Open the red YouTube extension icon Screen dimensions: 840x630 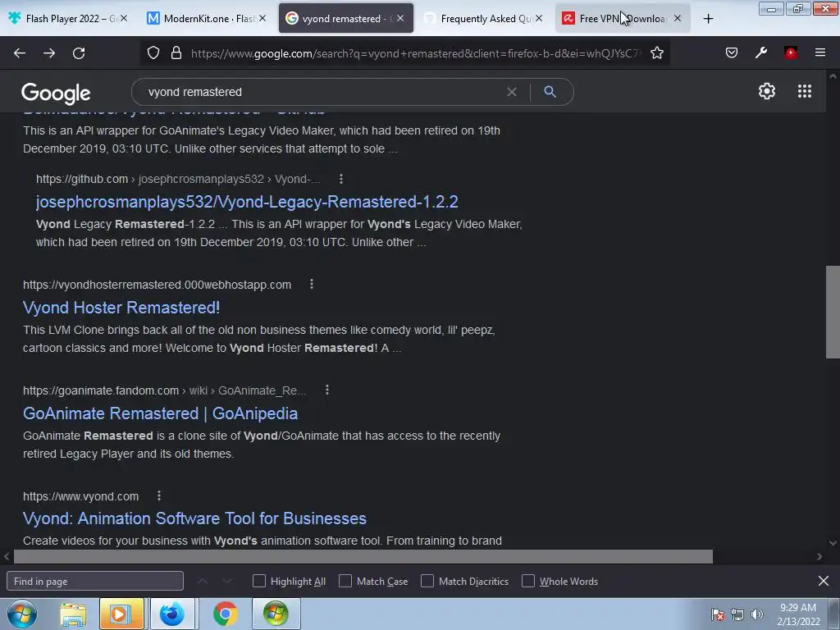coord(791,52)
